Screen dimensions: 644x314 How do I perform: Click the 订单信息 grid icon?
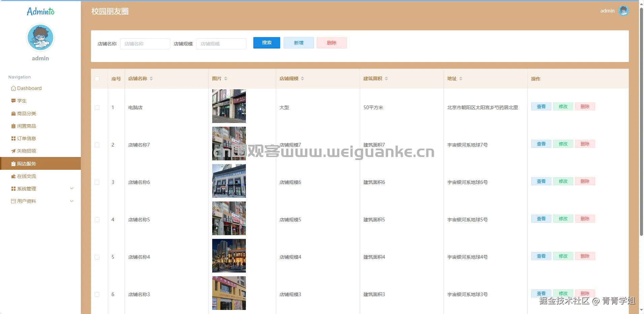(13, 138)
